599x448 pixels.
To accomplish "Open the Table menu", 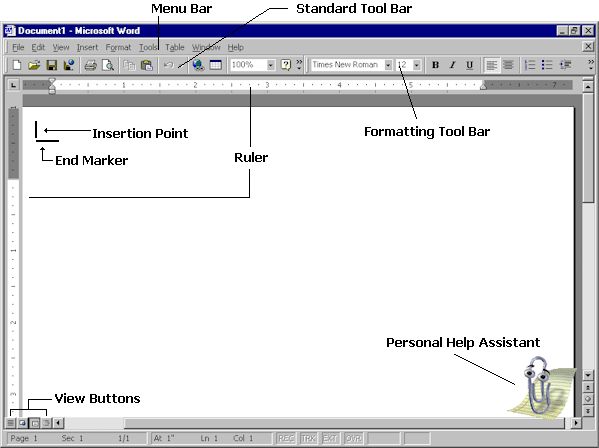I will [175, 47].
